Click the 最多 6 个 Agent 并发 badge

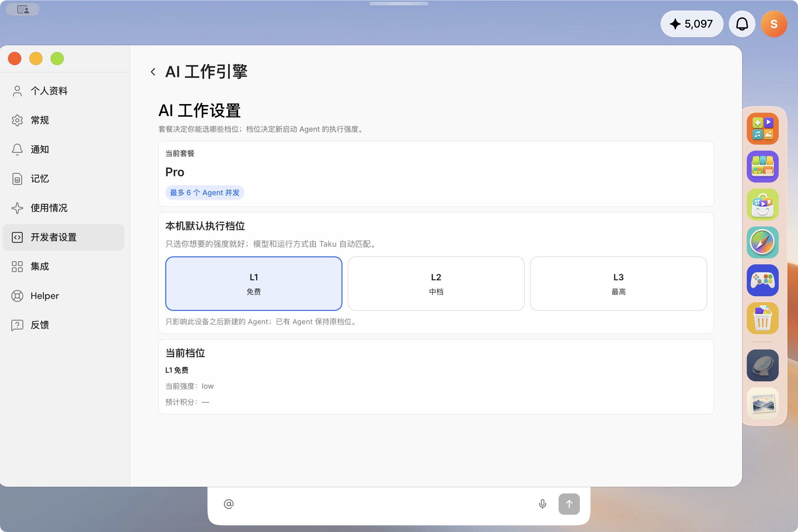pyautogui.click(x=204, y=193)
